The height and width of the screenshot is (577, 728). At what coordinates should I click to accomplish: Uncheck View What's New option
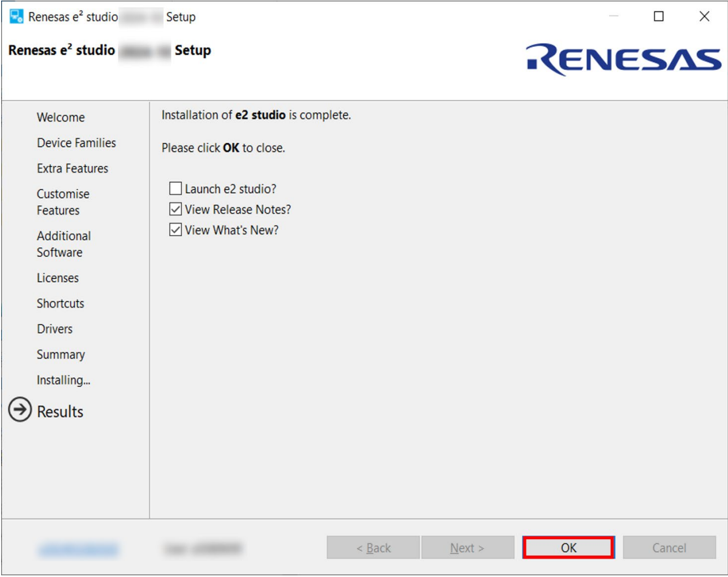(x=175, y=230)
